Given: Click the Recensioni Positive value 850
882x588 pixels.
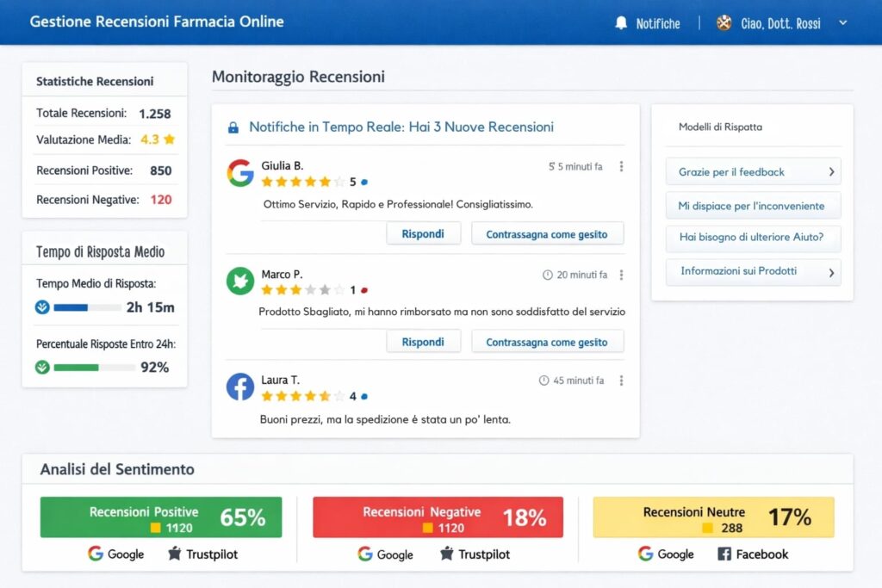Looking at the screenshot, I should point(161,170).
